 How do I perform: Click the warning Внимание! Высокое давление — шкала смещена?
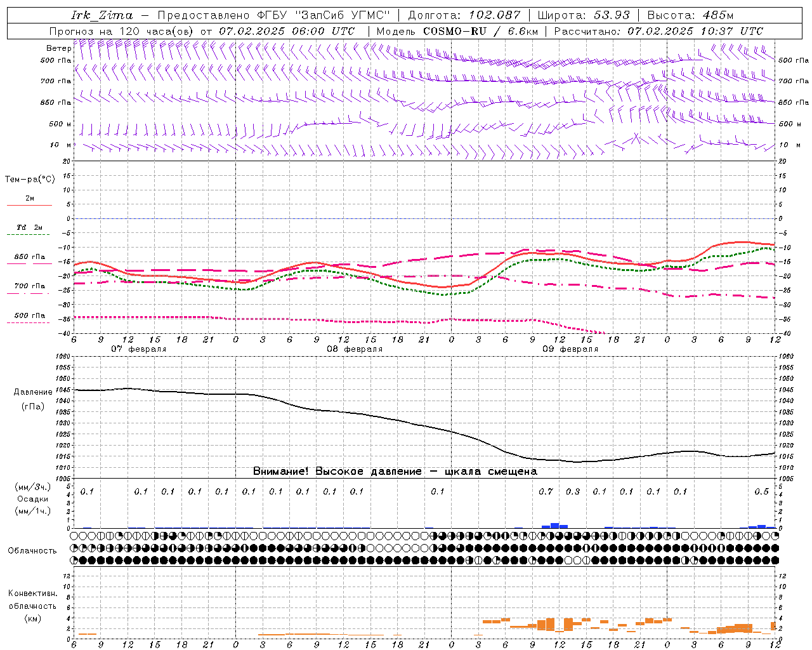click(395, 472)
